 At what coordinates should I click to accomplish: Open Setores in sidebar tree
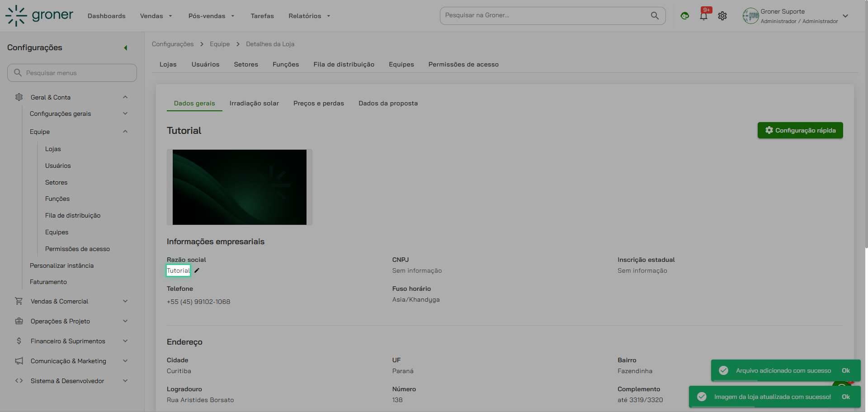point(57,182)
